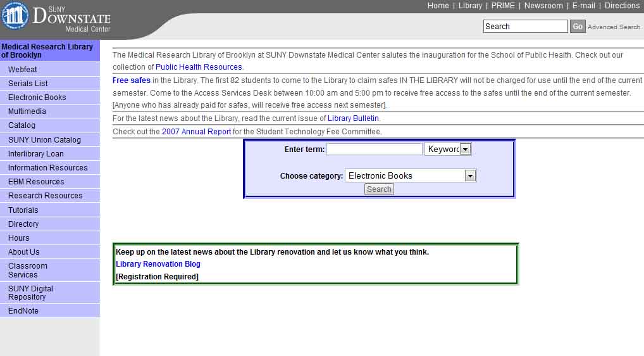The image size is (644, 356).
Task: Click Medical Research Library of Brooklyn heading
Action: point(50,51)
